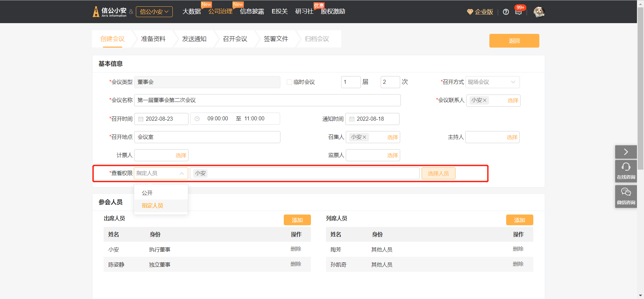644x299 pixels.
Task: Remove 小安 from 召集人 field
Action: (x=364, y=137)
